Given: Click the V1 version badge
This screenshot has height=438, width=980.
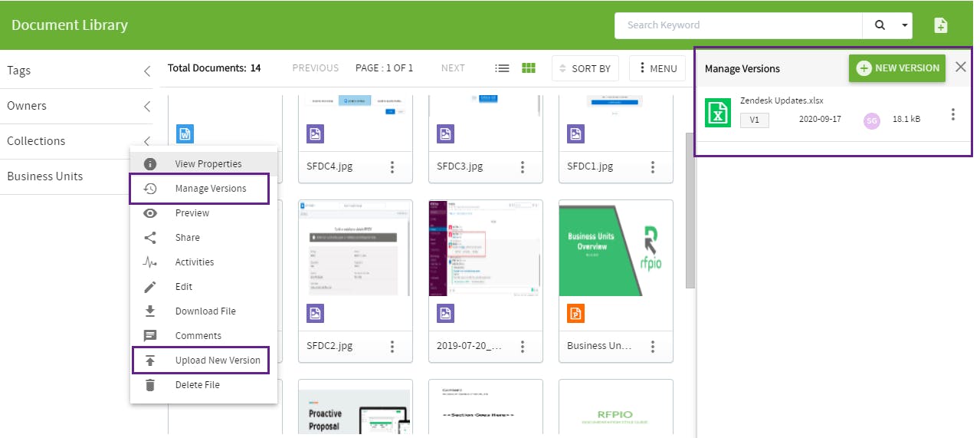Looking at the screenshot, I should [x=755, y=120].
